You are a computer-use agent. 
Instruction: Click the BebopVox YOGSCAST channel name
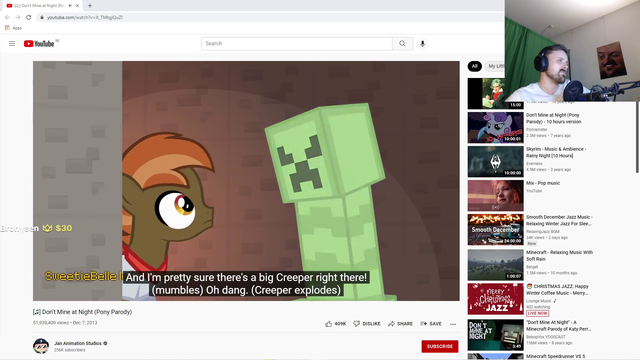point(546,337)
